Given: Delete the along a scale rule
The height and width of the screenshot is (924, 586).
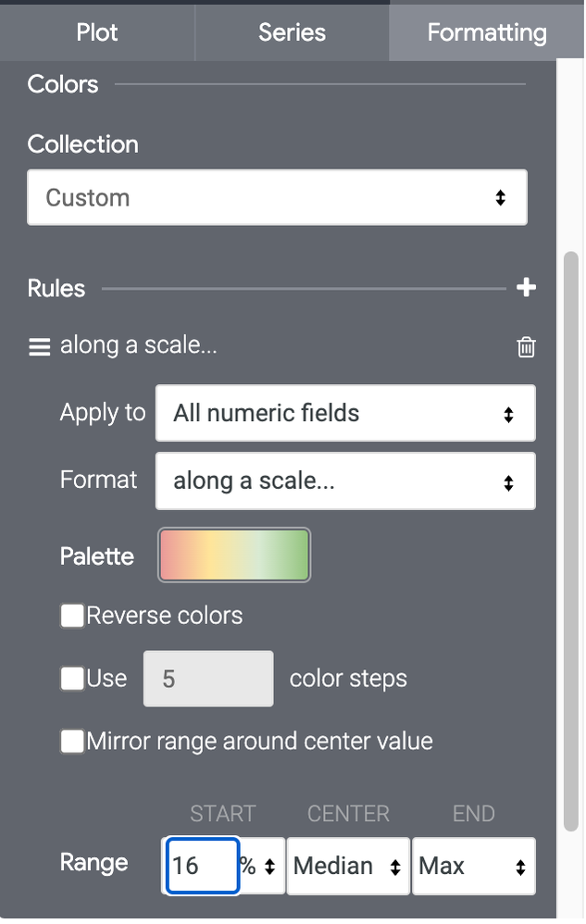Looking at the screenshot, I should coord(526,347).
